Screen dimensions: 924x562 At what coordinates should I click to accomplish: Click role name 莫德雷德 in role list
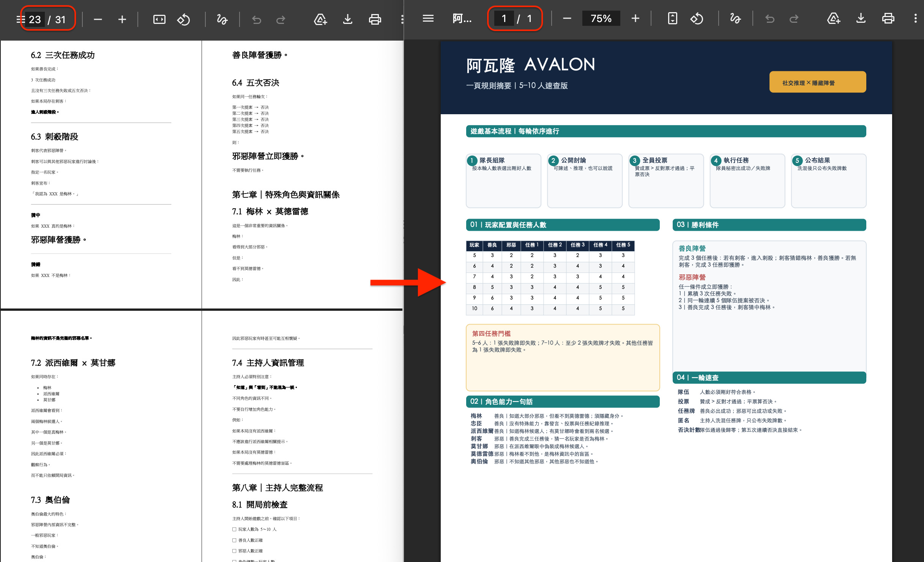(x=482, y=454)
